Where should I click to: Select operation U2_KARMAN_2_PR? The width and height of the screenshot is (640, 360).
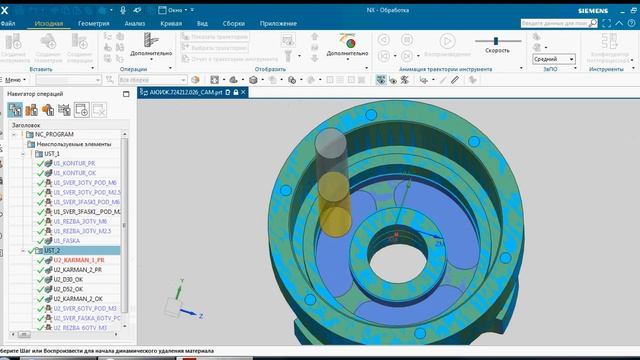(78, 270)
